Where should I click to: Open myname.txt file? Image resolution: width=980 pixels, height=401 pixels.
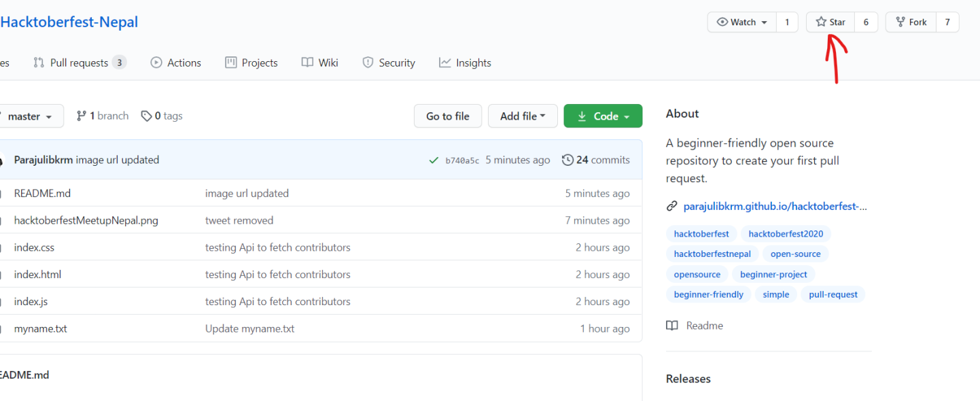pos(41,329)
